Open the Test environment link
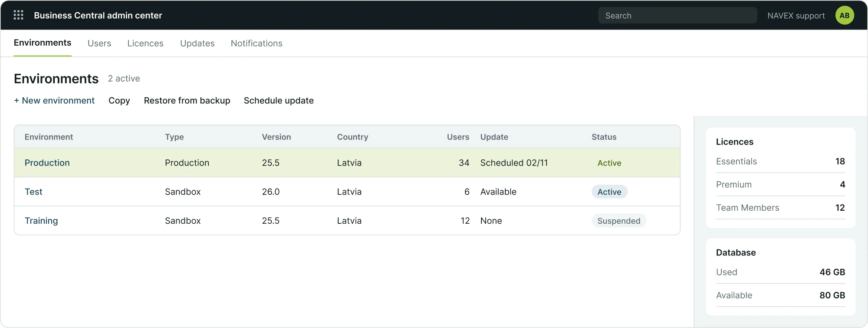This screenshot has height=328, width=868. pos(33,192)
